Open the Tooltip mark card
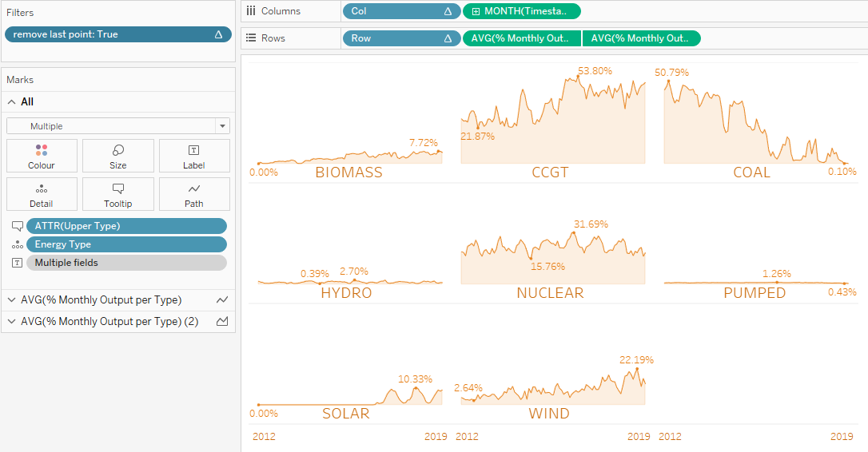Screen dimensions: 868x452 [117, 194]
